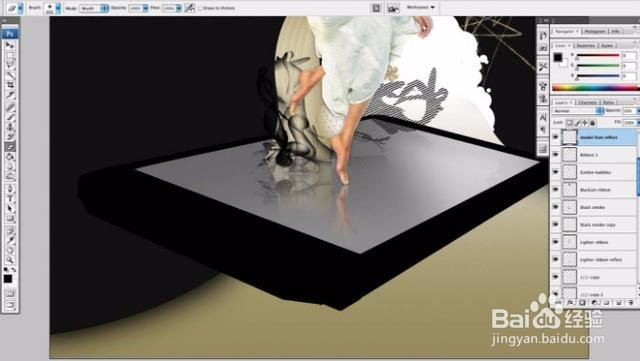The height and width of the screenshot is (361, 640).
Task: Click the lock all icon
Action: click(x=593, y=123)
